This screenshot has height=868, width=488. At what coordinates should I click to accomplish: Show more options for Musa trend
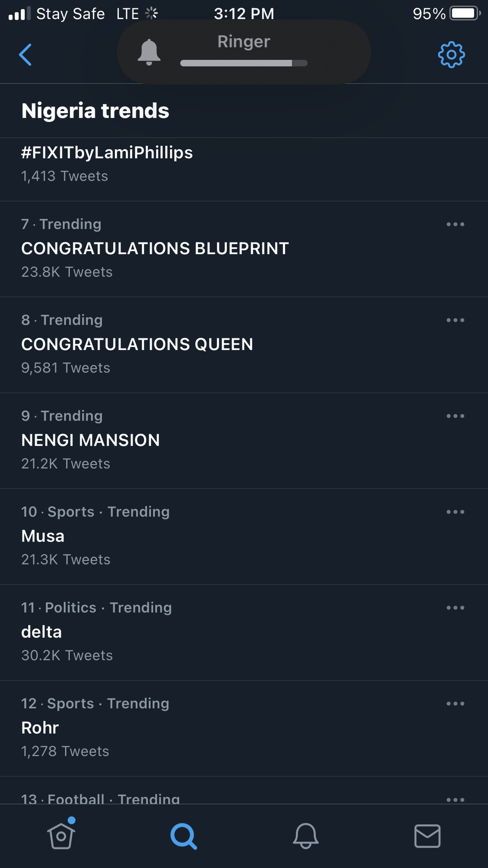(455, 511)
